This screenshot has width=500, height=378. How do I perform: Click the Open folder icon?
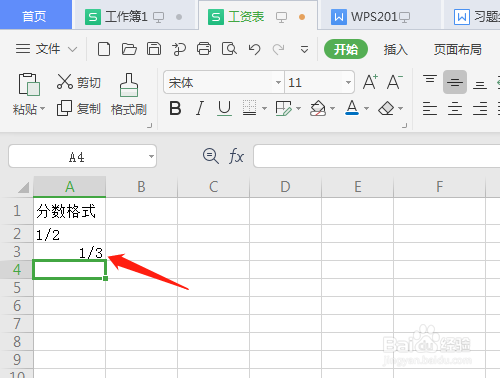tap(129, 49)
